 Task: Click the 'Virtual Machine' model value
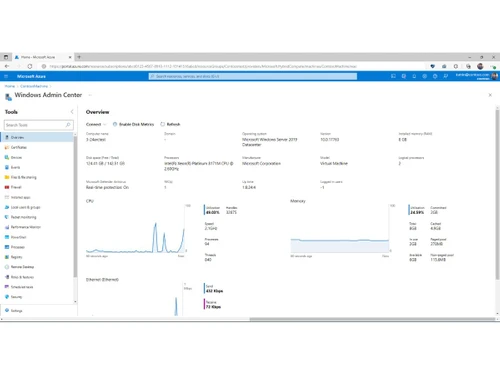click(334, 163)
